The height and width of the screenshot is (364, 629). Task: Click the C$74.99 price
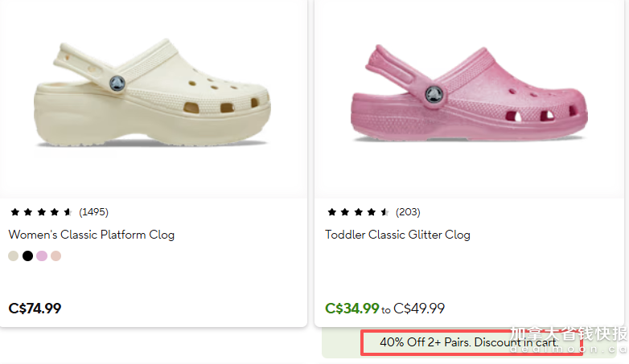coord(35,308)
